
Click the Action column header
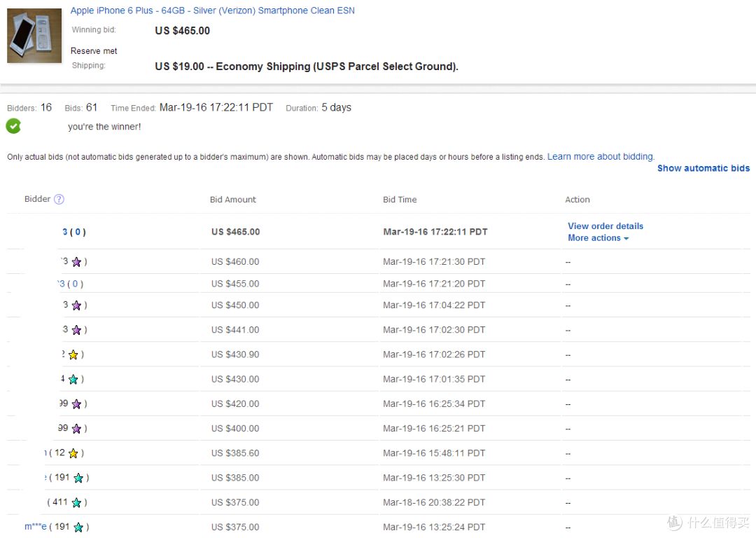(x=577, y=199)
